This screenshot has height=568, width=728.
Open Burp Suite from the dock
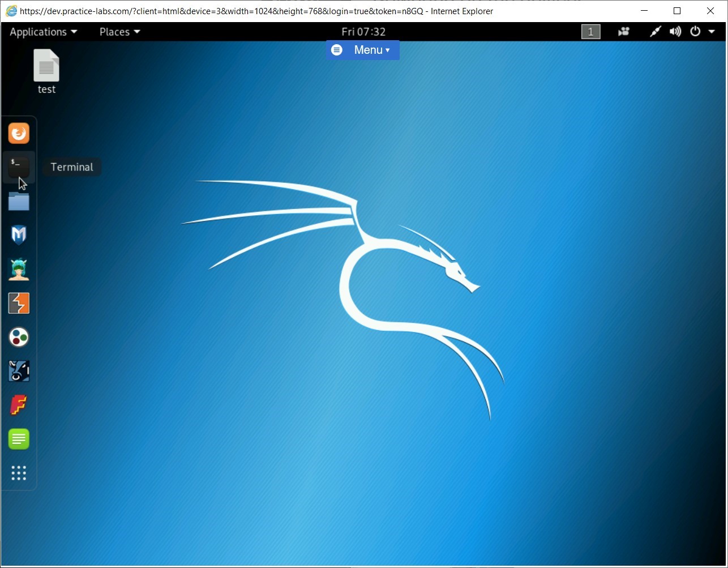coord(19,303)
